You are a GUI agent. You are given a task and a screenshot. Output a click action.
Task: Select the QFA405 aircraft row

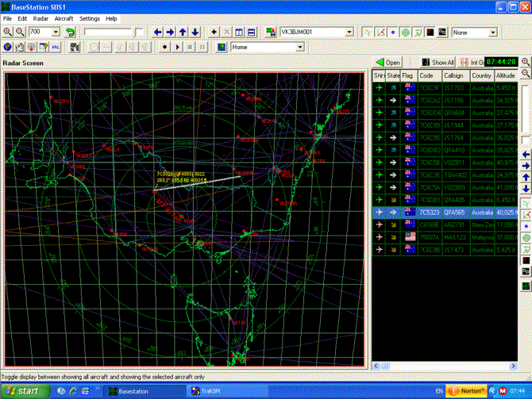445,200
